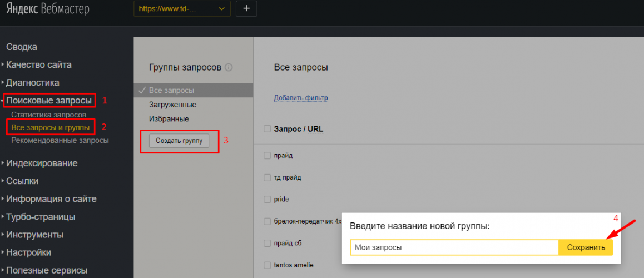The width and height of the screenshot is (644, 278).
Task: Tick the pride query checkbox
Action: (267, 199)
